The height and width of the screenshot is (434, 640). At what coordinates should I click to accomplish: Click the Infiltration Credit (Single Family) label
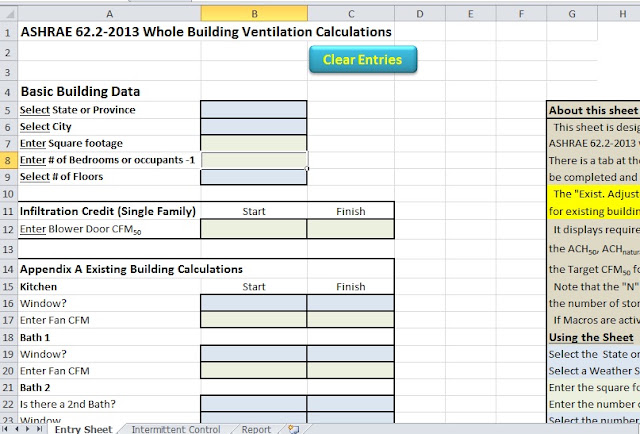[x=108, y=211]
